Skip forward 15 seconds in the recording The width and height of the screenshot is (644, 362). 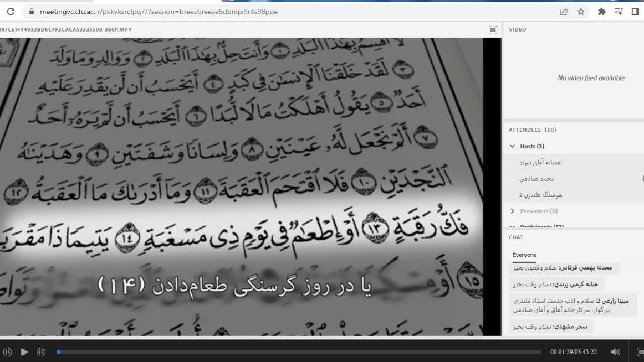pos(41,351)
